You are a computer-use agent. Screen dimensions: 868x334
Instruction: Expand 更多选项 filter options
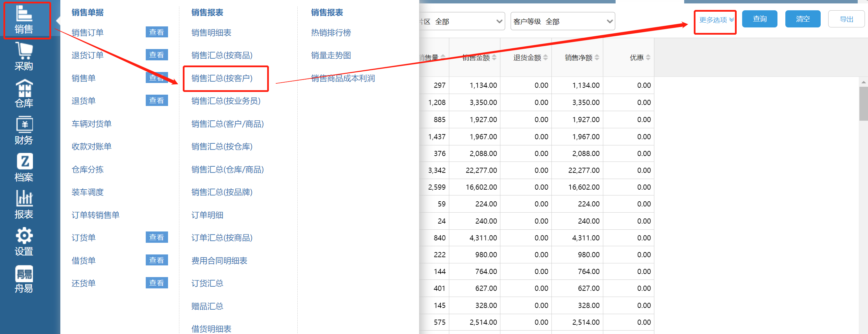[716, 20]
